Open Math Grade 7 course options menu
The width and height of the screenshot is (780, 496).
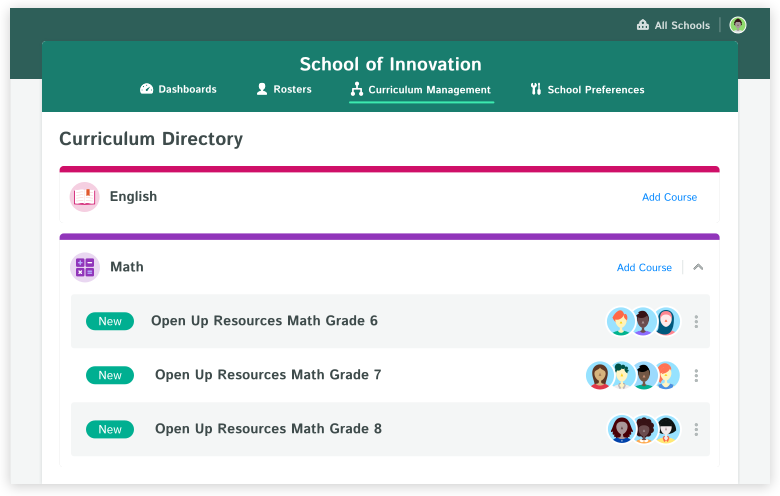tap(696, 376)
